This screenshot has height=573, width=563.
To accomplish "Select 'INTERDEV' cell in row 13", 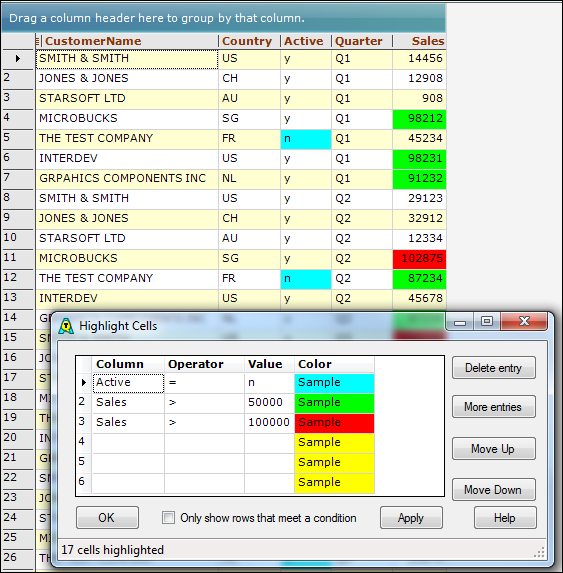I will (127, 299).
